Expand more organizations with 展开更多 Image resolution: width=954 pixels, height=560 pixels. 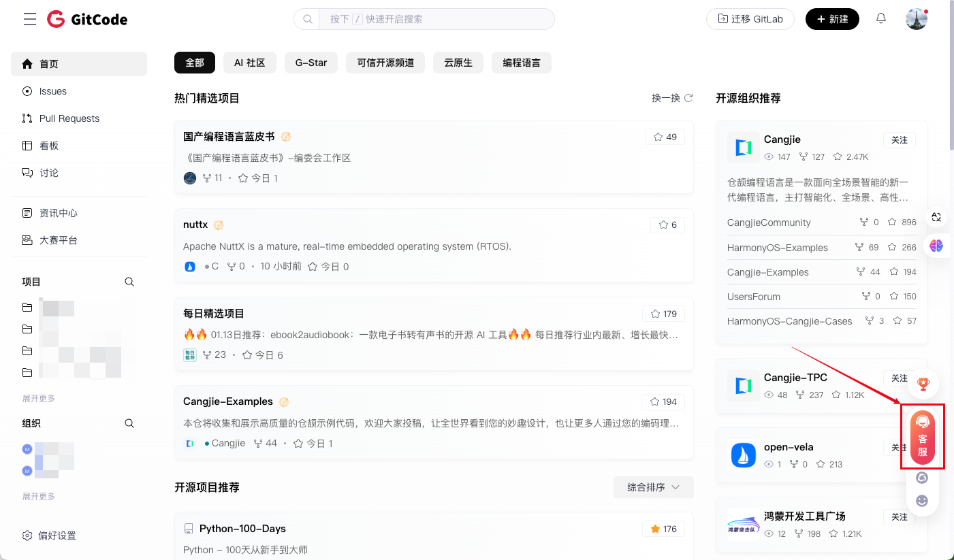39,496
